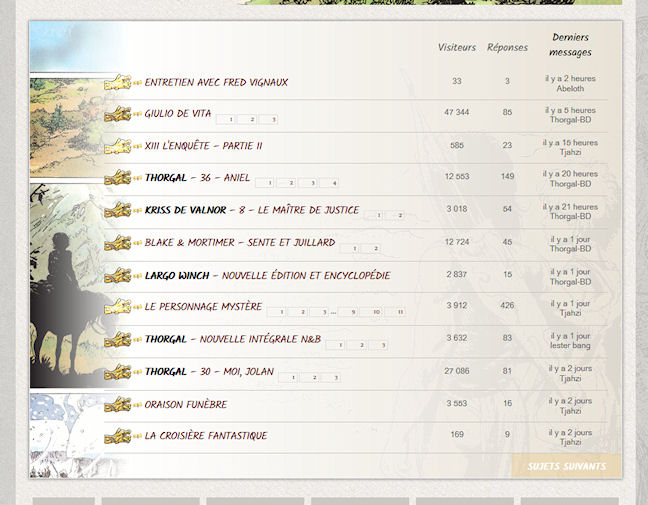The image size is (648, 505).
Task: Click the sword icon beside Largo Winch topic
Action: pos(118,275)
